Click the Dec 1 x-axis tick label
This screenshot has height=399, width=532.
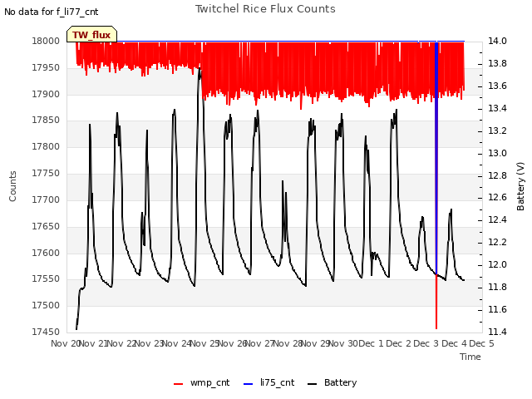click(x=371, y=343)
